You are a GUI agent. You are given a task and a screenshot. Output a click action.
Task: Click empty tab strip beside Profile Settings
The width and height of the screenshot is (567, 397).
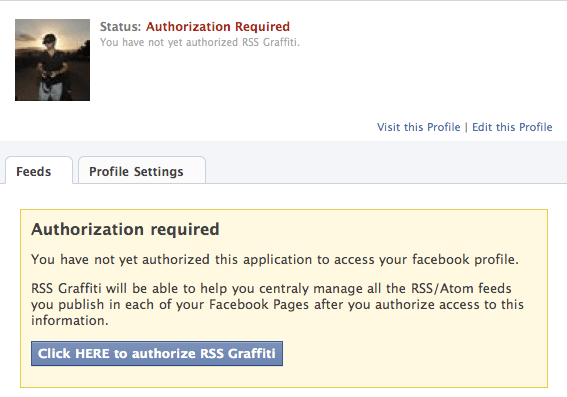point(383,170)
